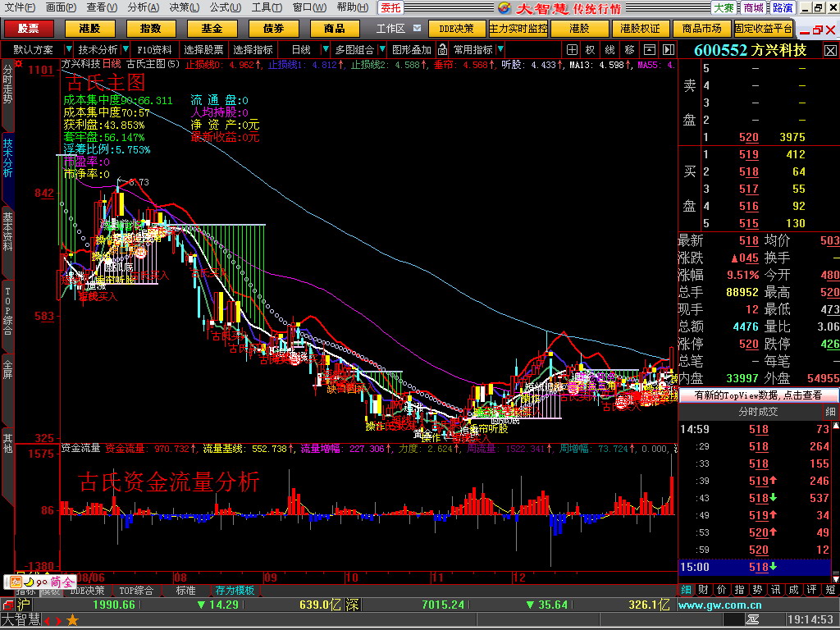Click the 委托 button in the title bar
Viewport: 840px width, 630px height.
click(391, 7)
